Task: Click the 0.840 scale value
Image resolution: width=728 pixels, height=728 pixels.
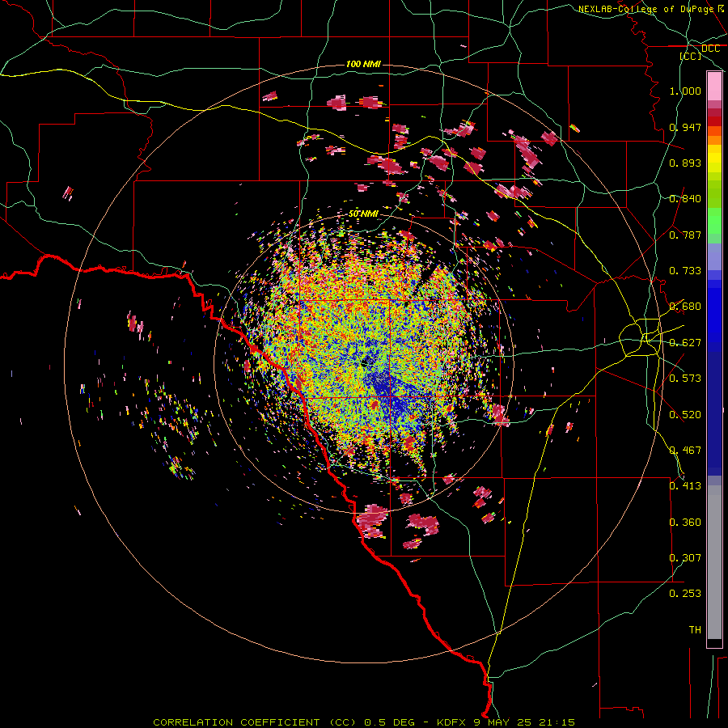Action: point(685,199)
